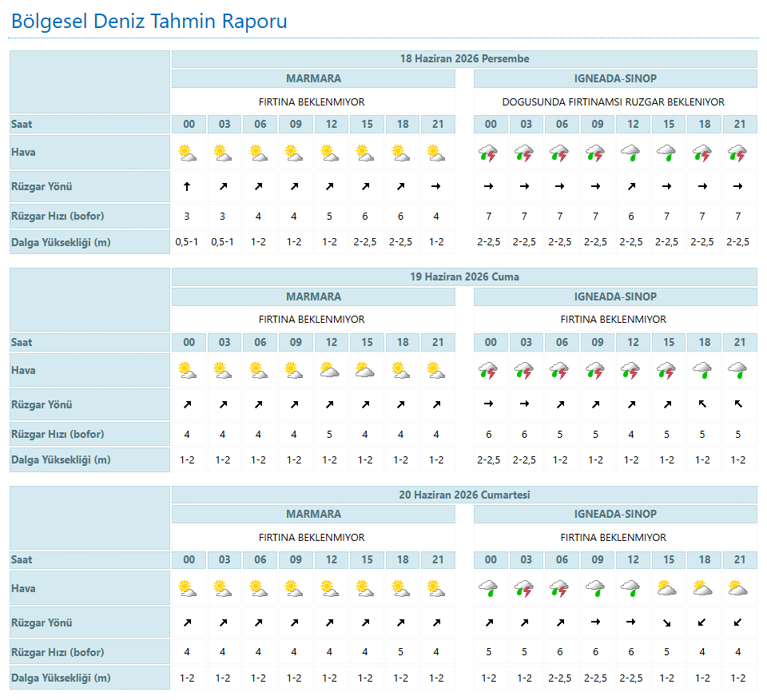Click the 20 Haziran Igneada-Sinop 15 partly cloudy icon
The width and height of the screenshot is (767, 700).
666,588
